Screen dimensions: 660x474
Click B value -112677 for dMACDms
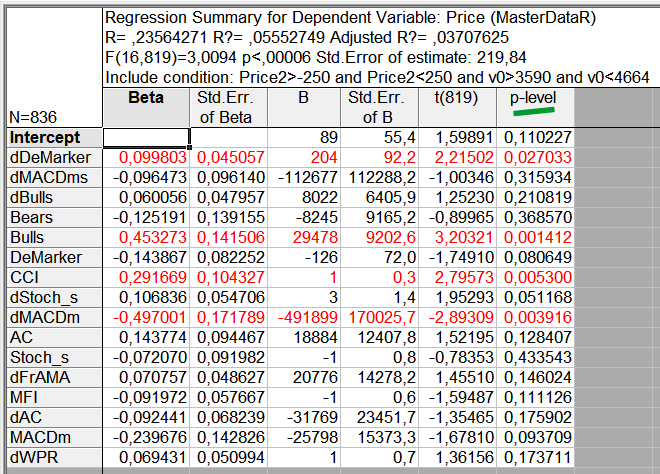pyautogui.click(x=304, y=177)
